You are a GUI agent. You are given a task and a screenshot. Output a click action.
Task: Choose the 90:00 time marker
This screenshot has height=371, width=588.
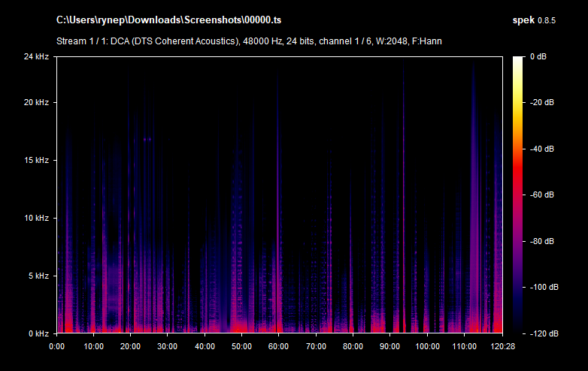tap(389, 346)
